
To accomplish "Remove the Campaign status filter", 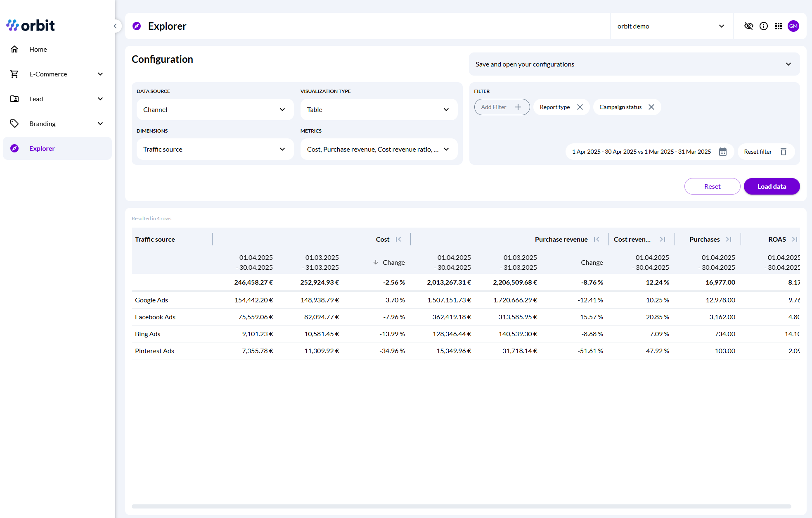I will coord(651,107).
